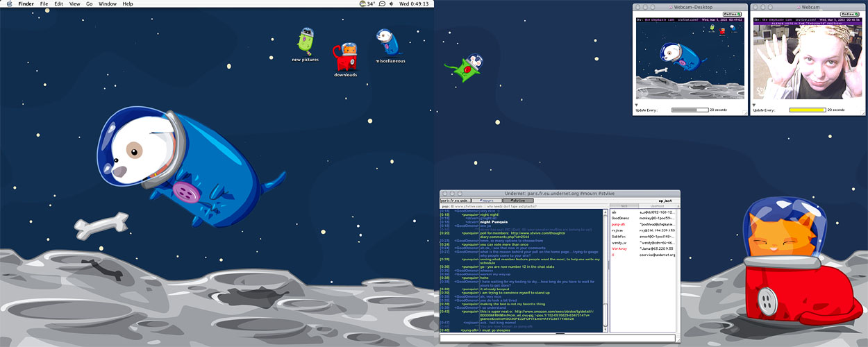The image size is (868, 347).
Task: Expand disclosure triangle in Webcam-Desktop window
Action: click(x=637, y=105)
